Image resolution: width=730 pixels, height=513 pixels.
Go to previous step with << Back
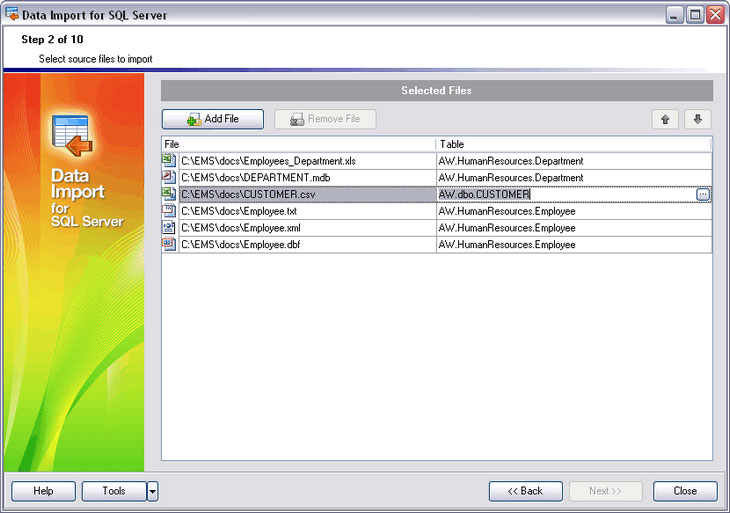[x=526, y=491]
